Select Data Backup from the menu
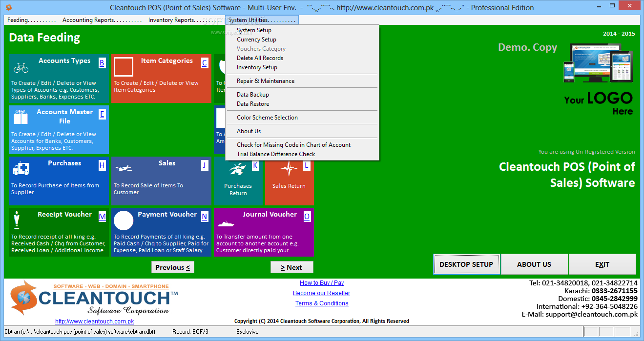Viewport: 644px width, 341px height. (302, 95)
